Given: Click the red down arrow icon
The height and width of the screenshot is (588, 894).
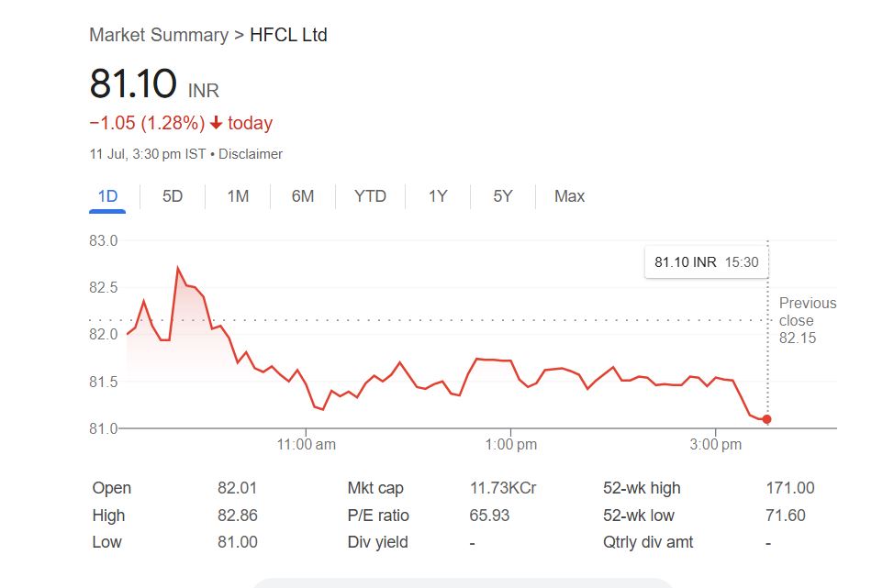Looking at the screenshot, I should tap(217, 123).
